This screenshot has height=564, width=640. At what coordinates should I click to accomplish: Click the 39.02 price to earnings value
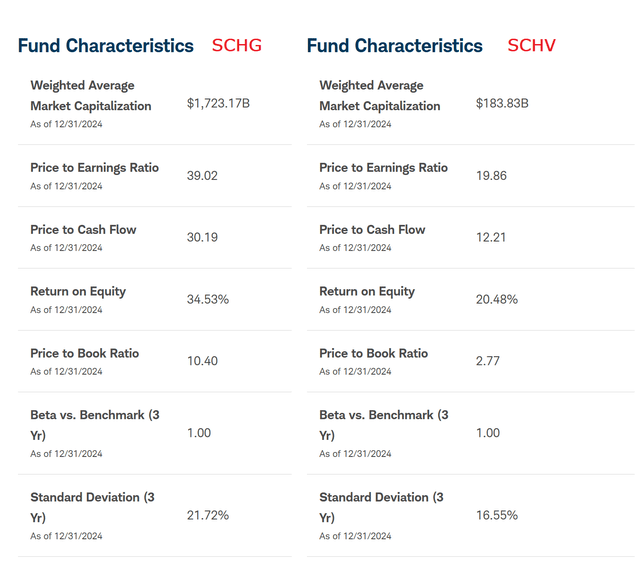click(202, 175)
